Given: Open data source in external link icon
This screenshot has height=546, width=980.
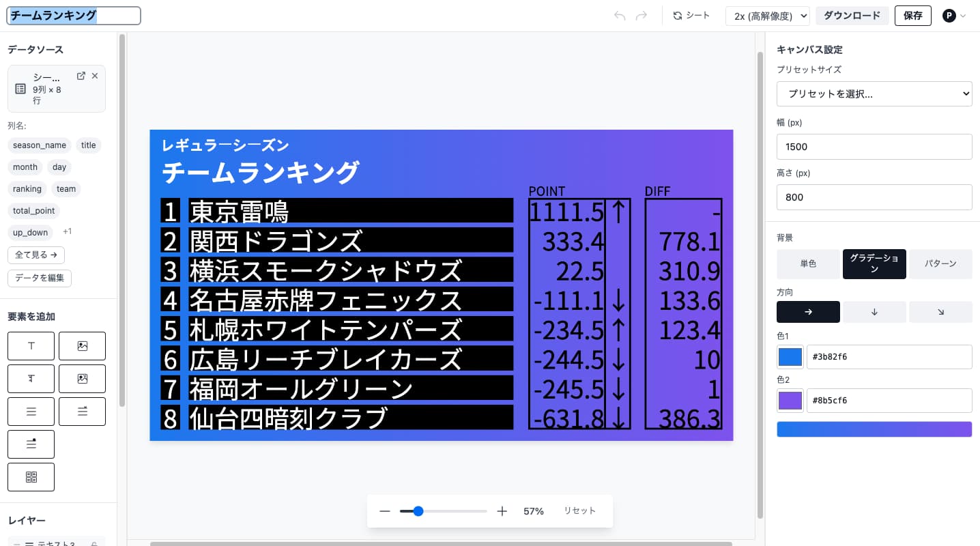Looking at the screenshot, I should pyautogui.click(x=81, y=76).
